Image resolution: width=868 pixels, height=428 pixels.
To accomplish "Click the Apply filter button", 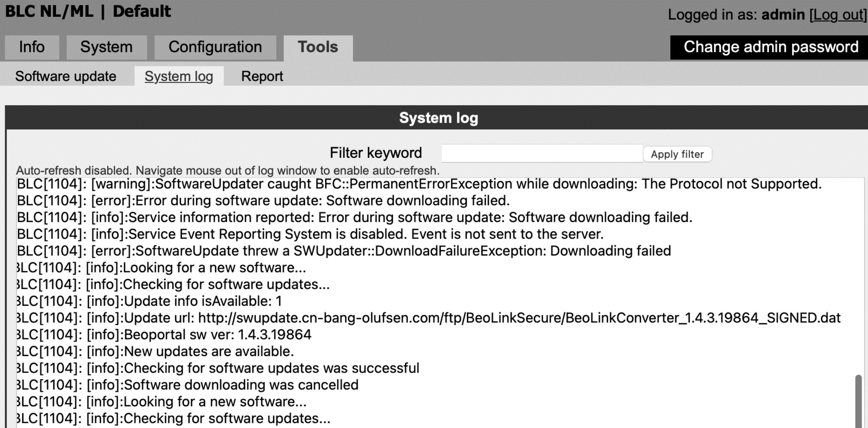I will coord(677,154).
